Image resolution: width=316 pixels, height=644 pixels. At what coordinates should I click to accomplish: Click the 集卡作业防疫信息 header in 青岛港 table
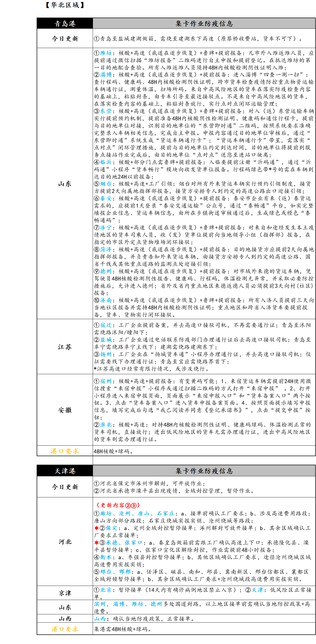[204, 23]
